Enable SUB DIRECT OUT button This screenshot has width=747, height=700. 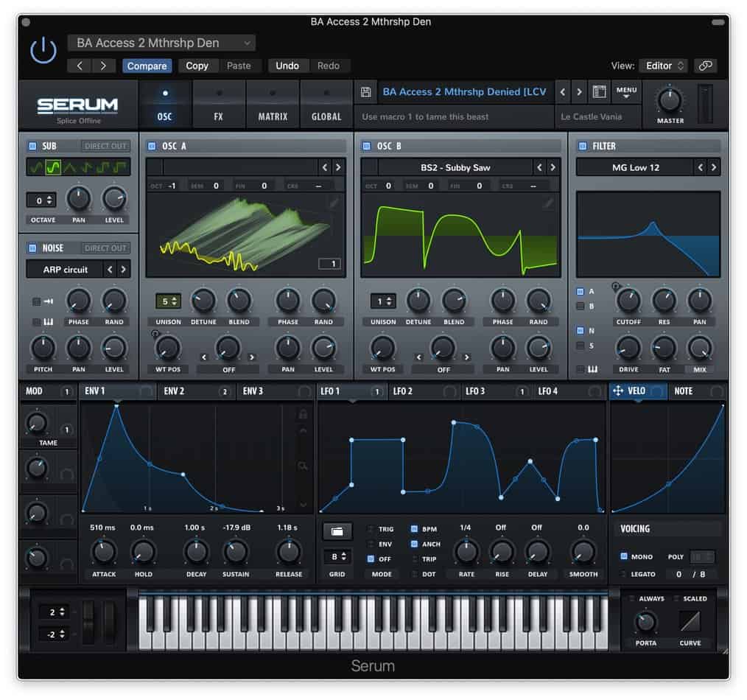click(105, 146)
